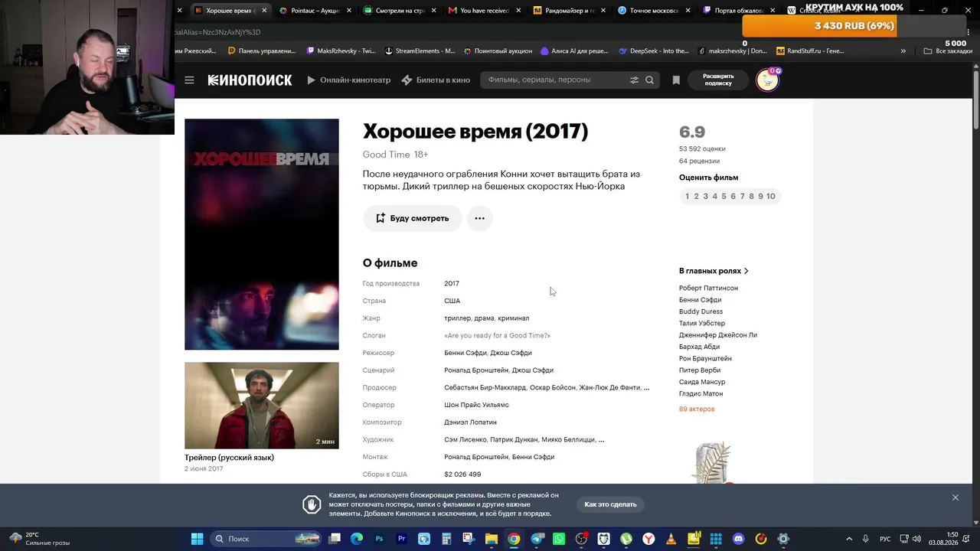
Task: Dismiss the ad blocker notice with X
Action: (x=955, y=497)
